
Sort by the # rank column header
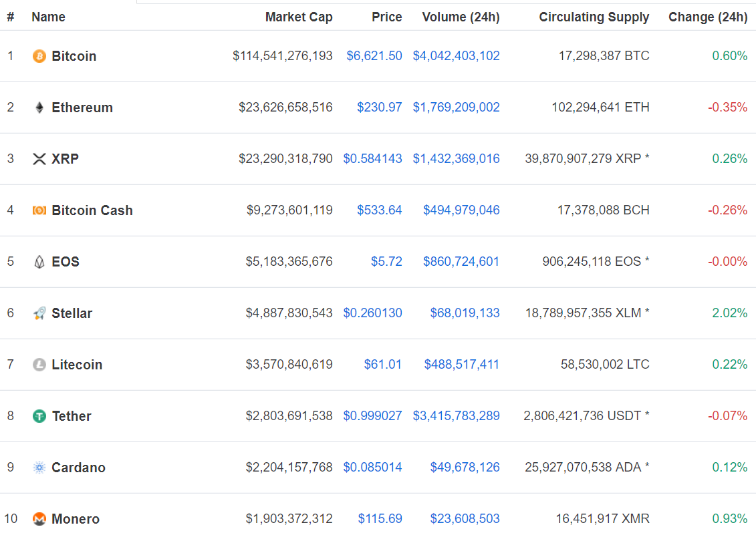(10, 17)
